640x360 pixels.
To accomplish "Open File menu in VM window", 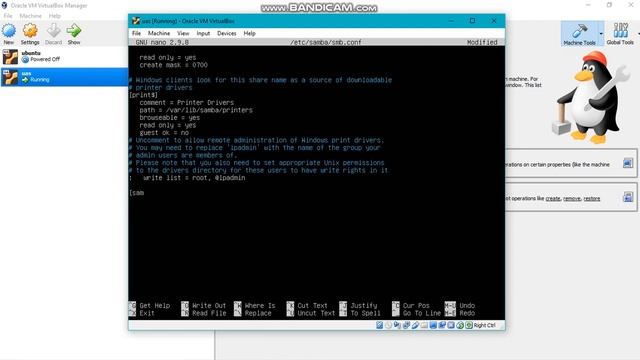I will (x=136, y=33).
